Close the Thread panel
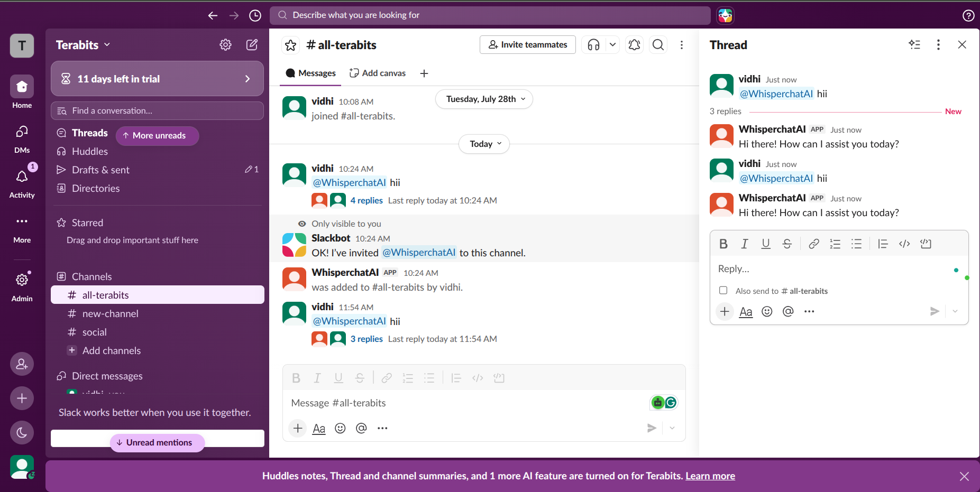 point(962,45)
